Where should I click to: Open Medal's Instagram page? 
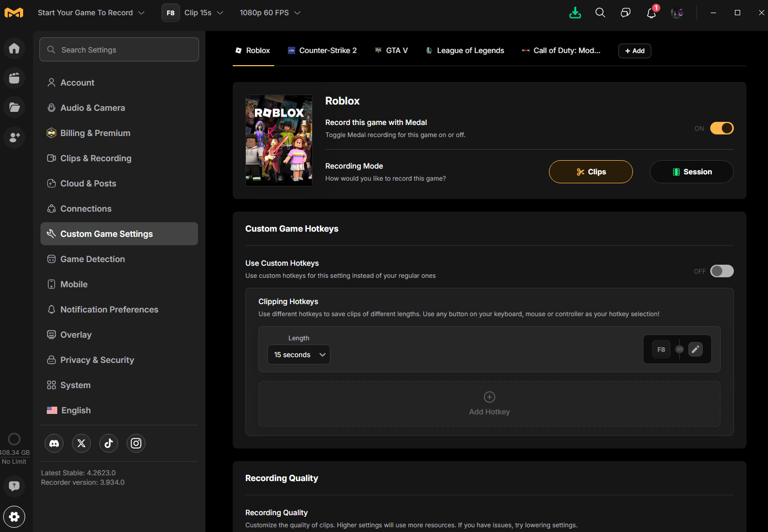(136, 443)
